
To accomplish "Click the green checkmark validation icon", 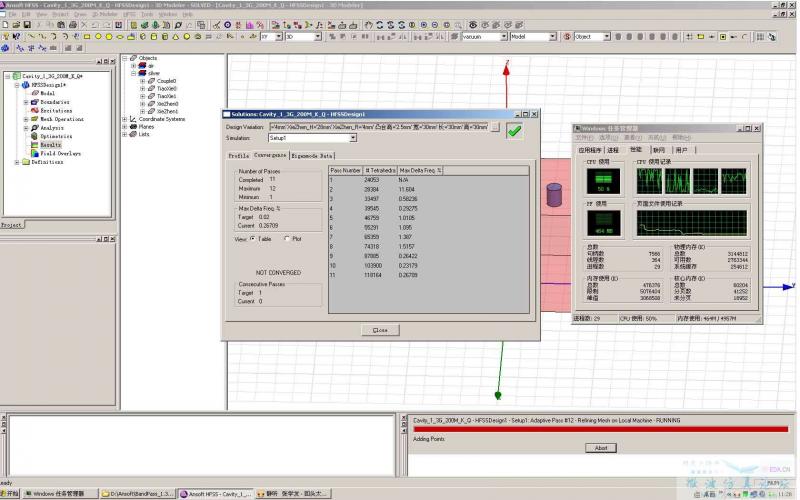I will point(514,130).
